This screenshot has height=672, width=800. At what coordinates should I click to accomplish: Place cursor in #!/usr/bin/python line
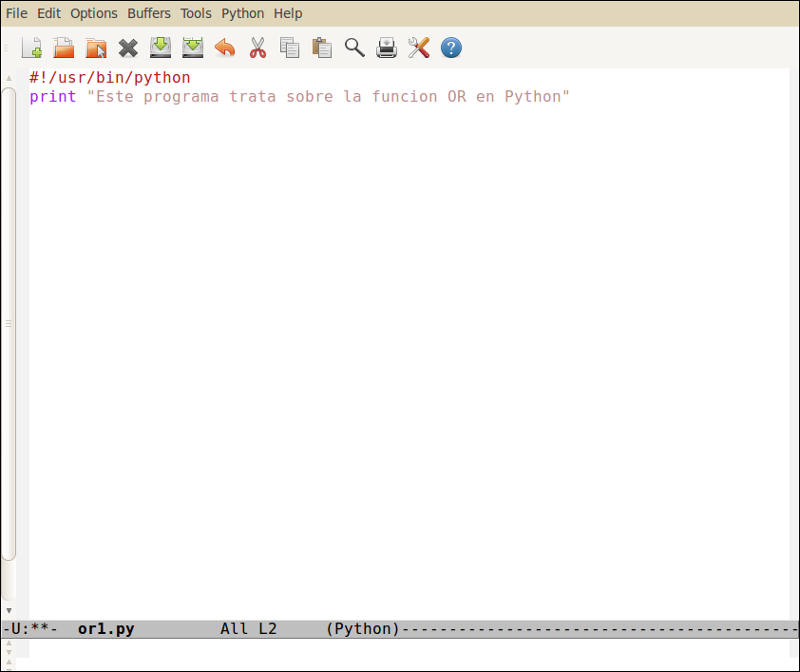[x=109, y=78]
